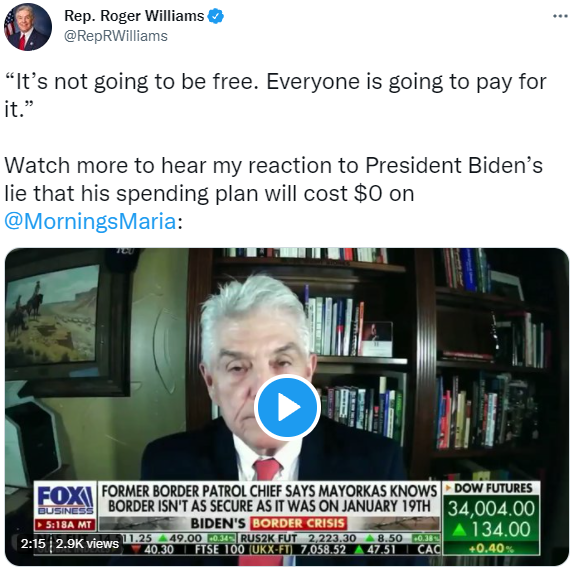Click the 2:15 video duration label
The width and height of the screenshot is (581, 573).
[x=33, y=544]
